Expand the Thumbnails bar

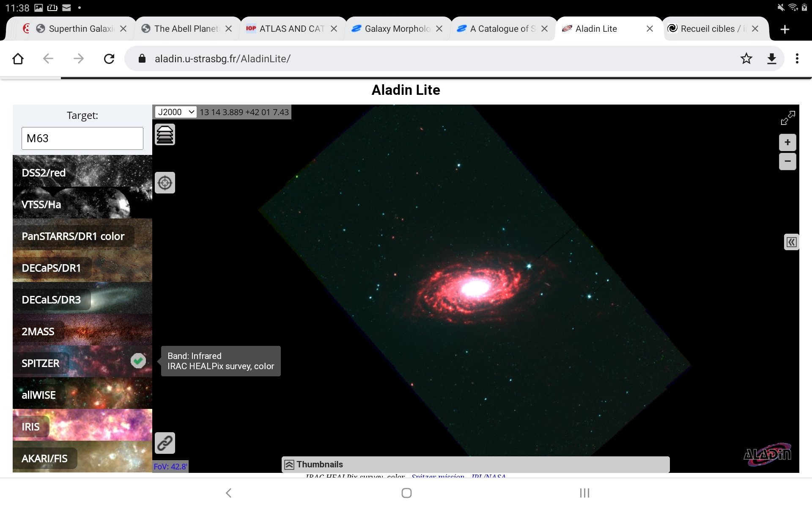point(476,464)
